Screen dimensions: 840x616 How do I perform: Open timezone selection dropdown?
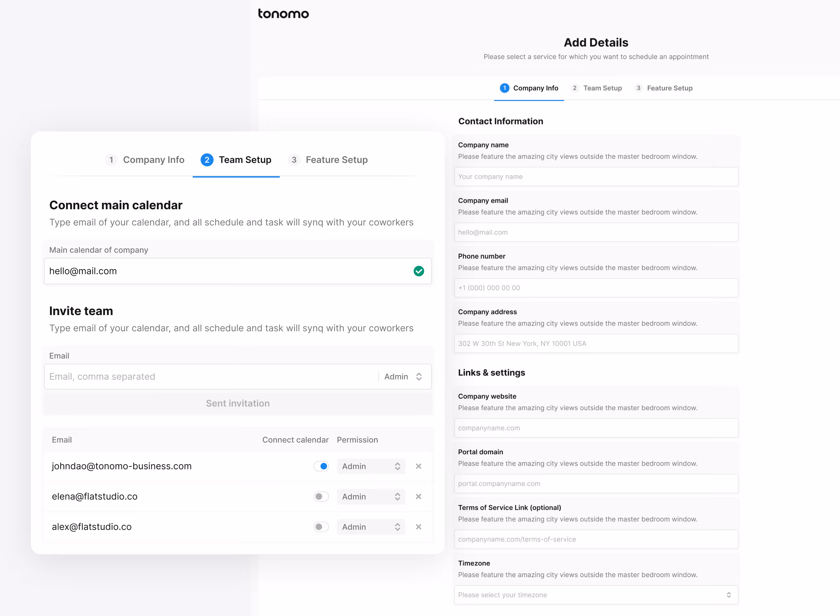point(596,595)
